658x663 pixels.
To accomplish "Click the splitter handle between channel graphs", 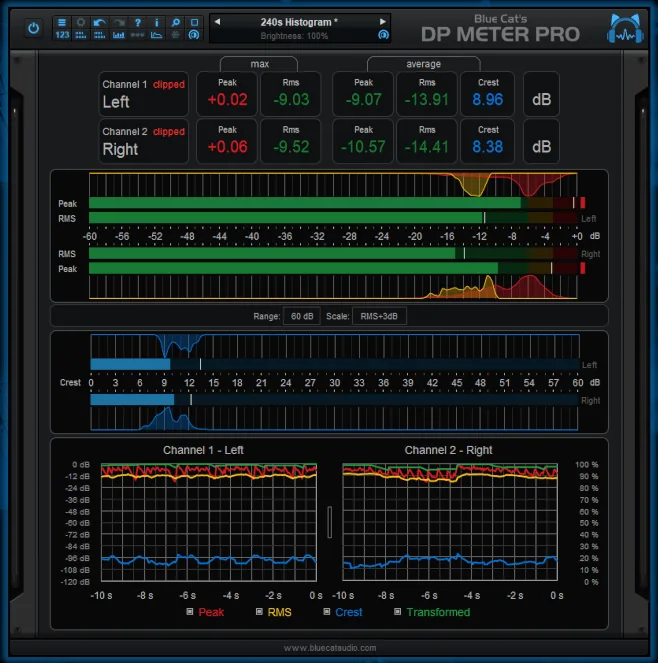I will (330, 522).
